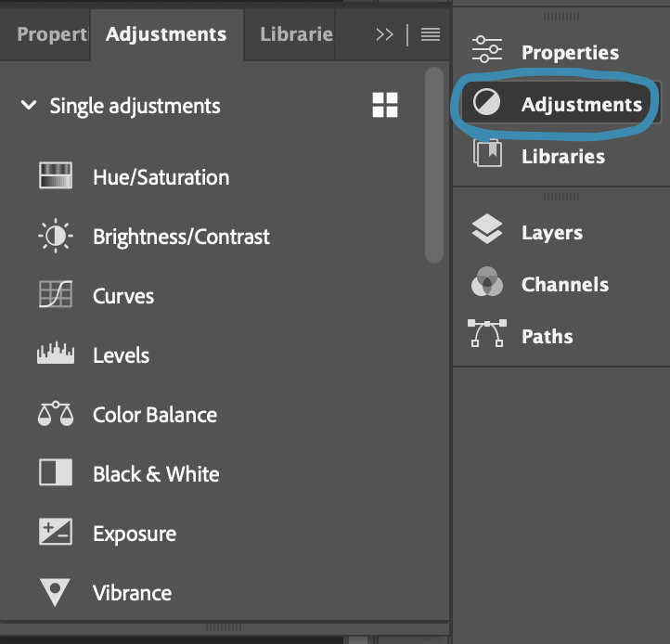Image resolution: width=670 pixels, height=644 pixels.
Task: Toggle grid view of single adjustments
Action: coord(385,105)
